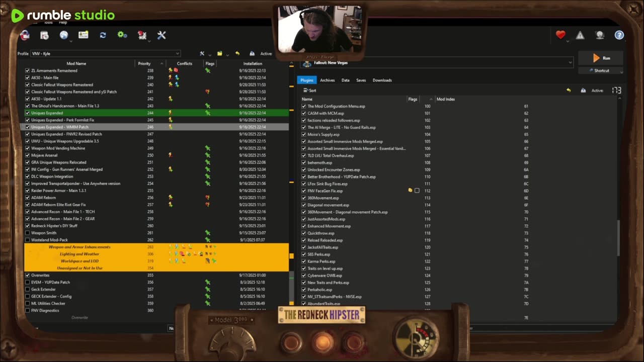Disable the ZL Armaments Remastered checkbox
The width and height of the screenshot is (644, 362).
27,71
